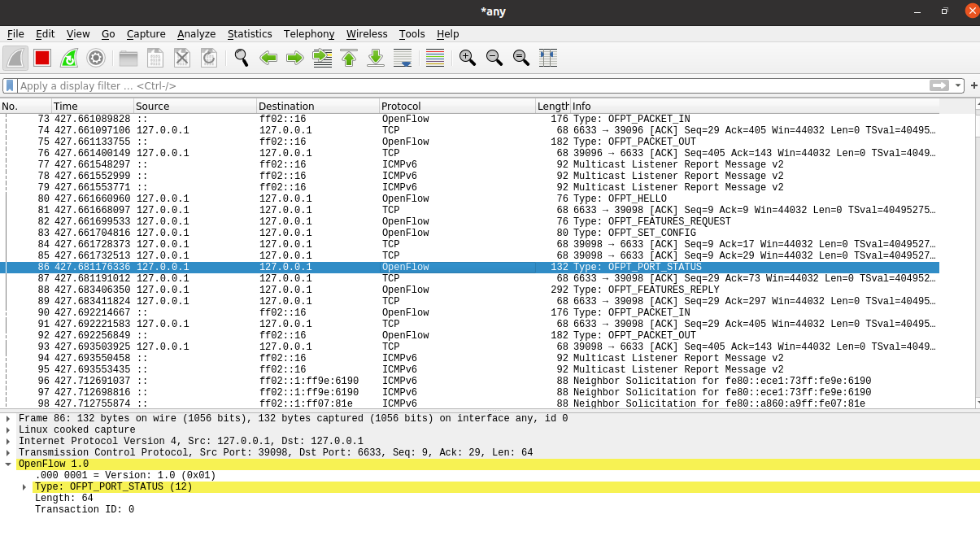980x558 pixels.
Task: Open the Telephony menu
Action: tap(309, 34)
